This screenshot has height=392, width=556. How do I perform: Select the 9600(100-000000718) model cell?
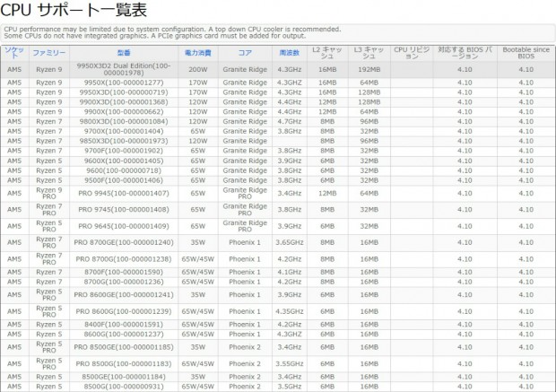point(124,170)
